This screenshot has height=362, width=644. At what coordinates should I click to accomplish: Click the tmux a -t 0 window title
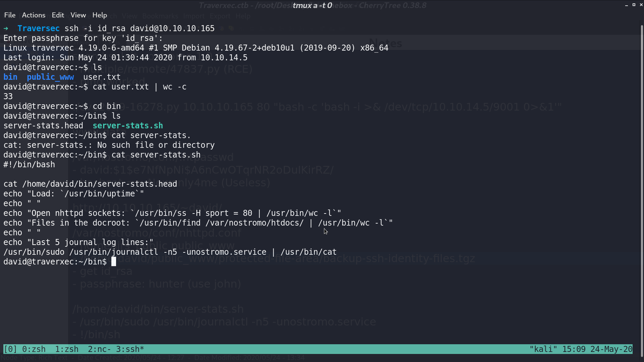click(312, 5)
